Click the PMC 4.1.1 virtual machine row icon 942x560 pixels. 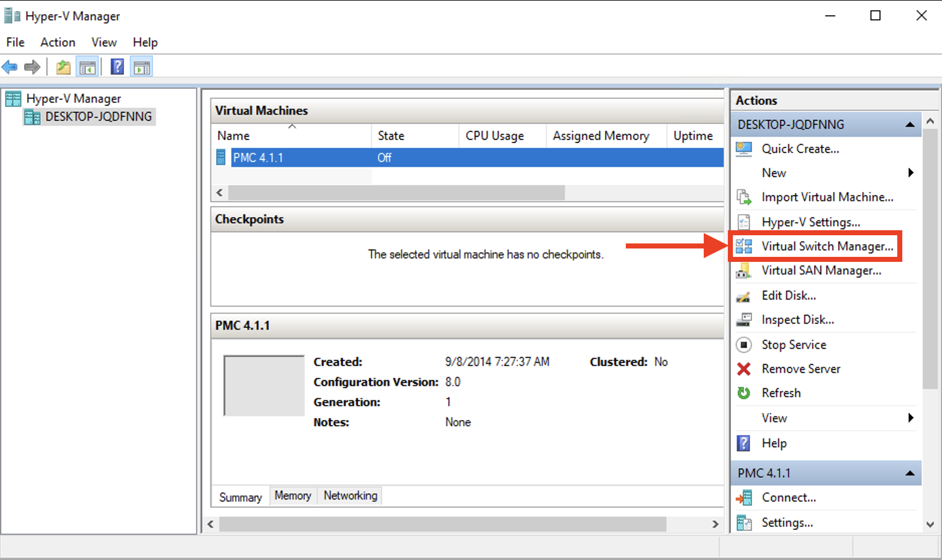tap(221, 157)
